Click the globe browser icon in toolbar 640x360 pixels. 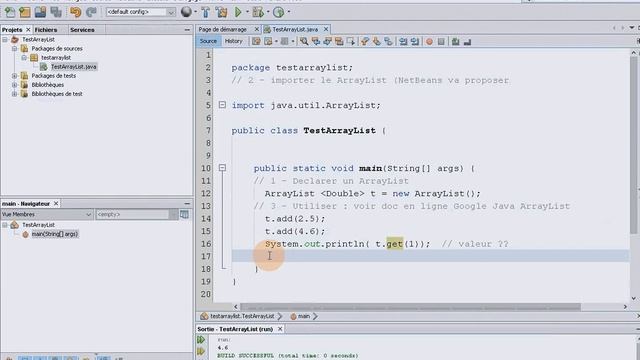[x=186, y=12]
